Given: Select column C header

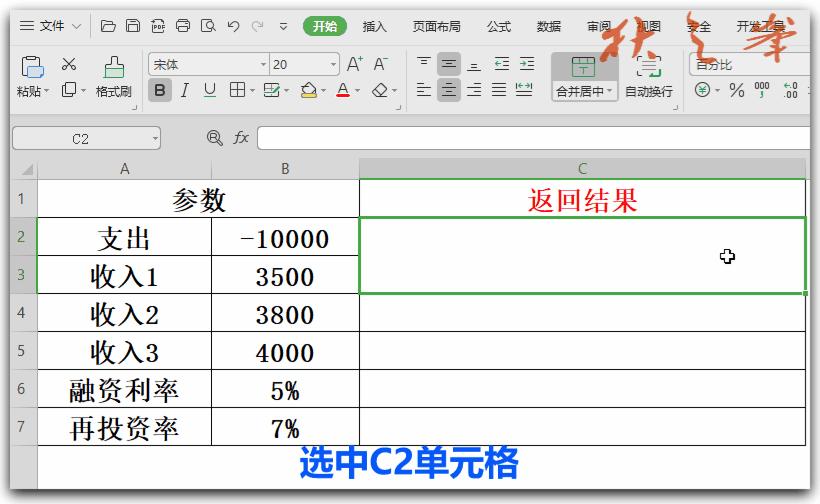Looking at the screenshot, I should click(582, 169).
